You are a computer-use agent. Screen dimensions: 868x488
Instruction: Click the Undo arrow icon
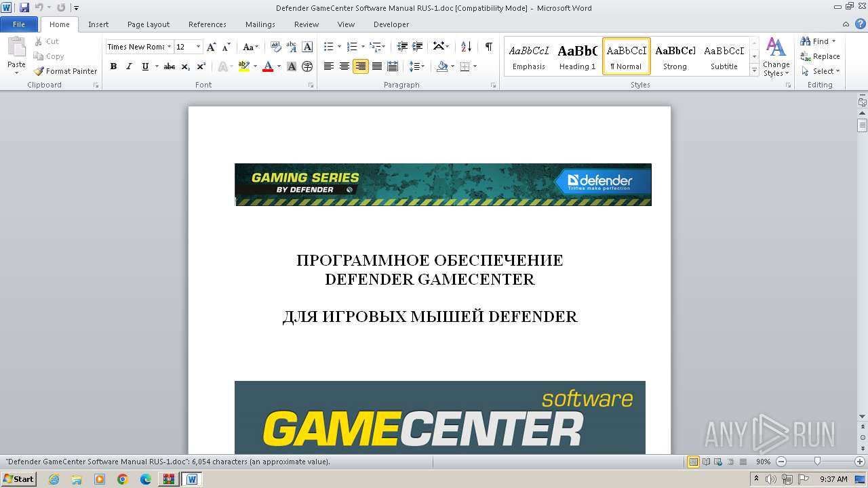tap(39, 7)
